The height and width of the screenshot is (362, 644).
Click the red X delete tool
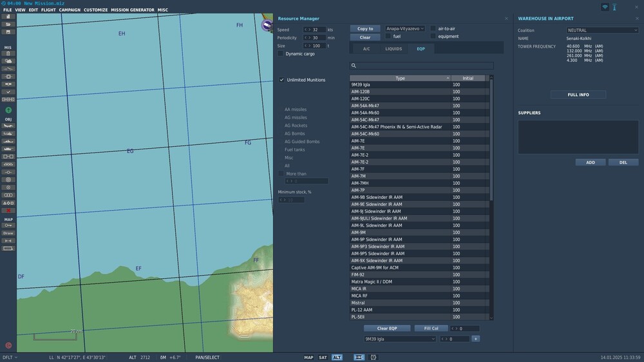point(8,211)
